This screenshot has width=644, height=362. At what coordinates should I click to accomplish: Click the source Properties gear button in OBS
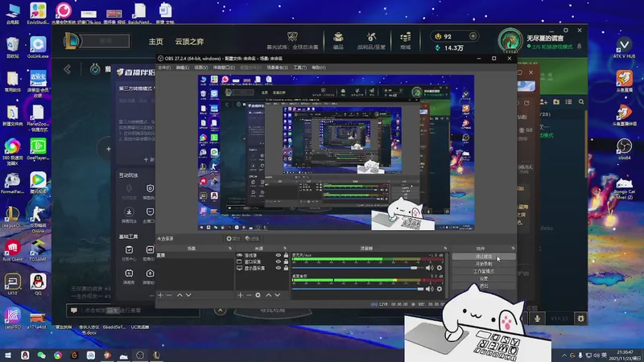tap(233, 238)
